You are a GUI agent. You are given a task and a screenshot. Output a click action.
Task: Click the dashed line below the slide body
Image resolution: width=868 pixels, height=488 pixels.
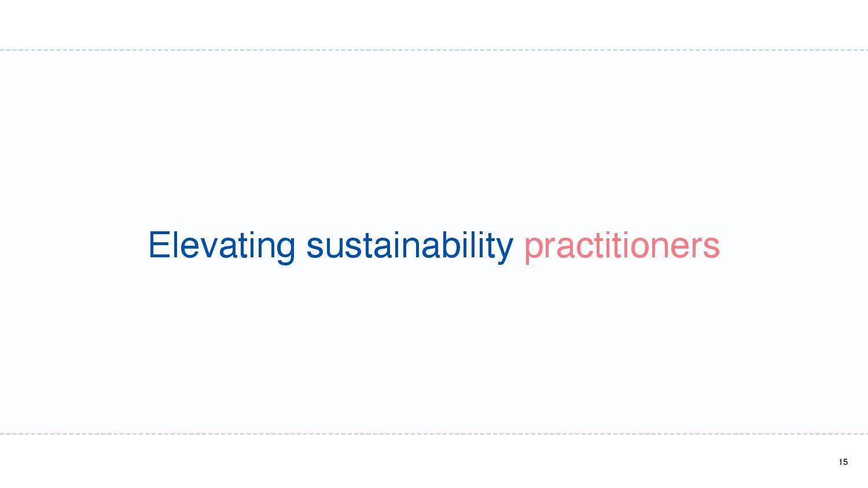click(x=434, y=433)
